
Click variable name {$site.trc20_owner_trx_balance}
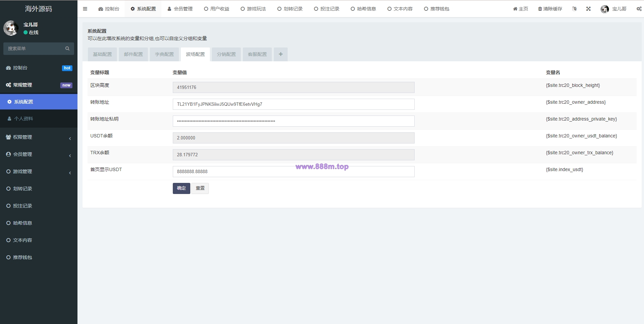pyautogui.click(x=580, y=153)
